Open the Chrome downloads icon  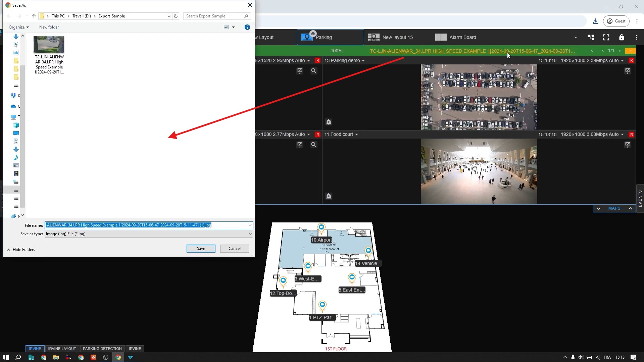pos(595,21)
